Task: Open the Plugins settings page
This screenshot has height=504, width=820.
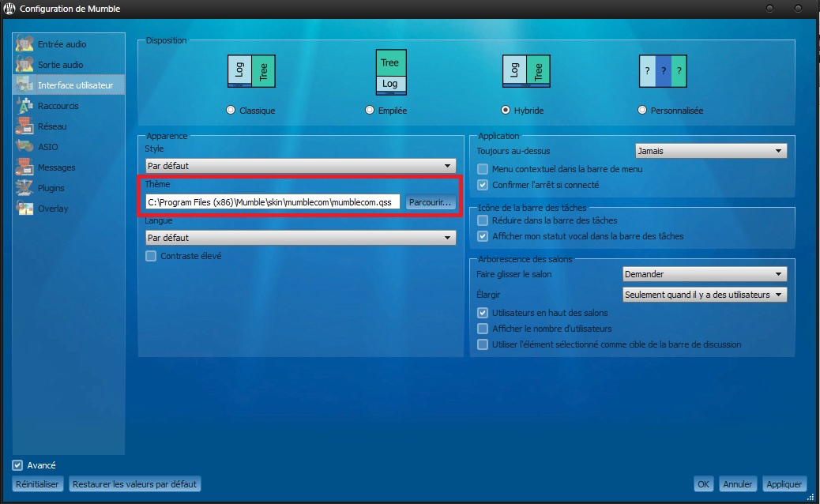Action: click(x=69, y=188)
